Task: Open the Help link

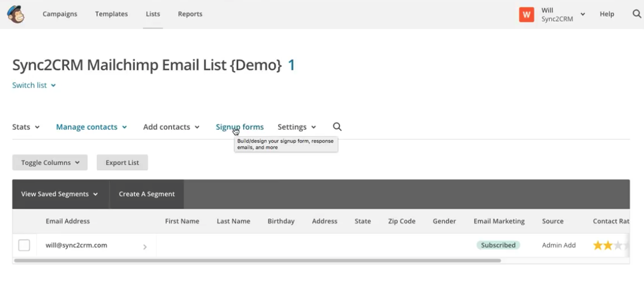Action: pyautogui.click(x=607, y=14)
